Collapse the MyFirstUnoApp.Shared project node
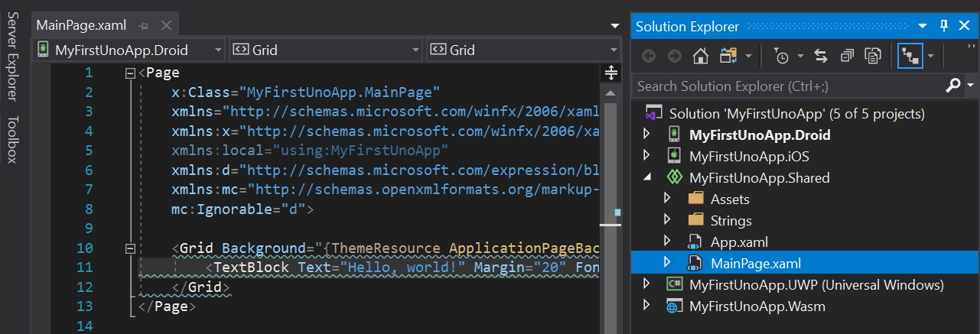Screen dimensions: 980x334 pyautogui.click(x=648, y=178)
